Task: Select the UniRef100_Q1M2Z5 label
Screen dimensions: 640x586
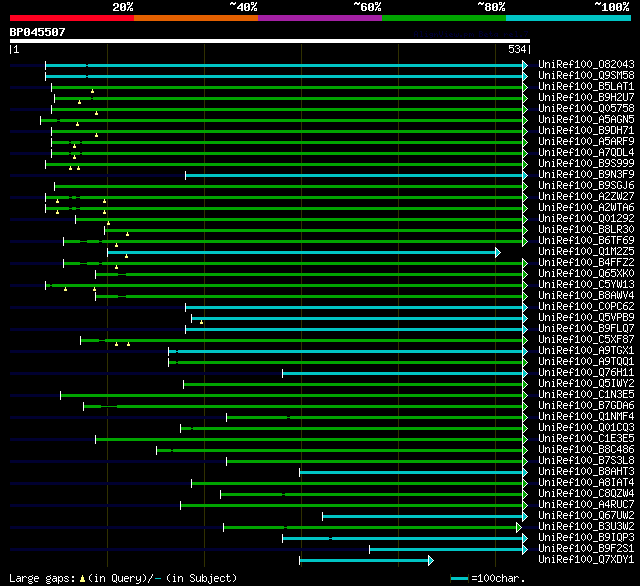Action: tap(586, 252)
